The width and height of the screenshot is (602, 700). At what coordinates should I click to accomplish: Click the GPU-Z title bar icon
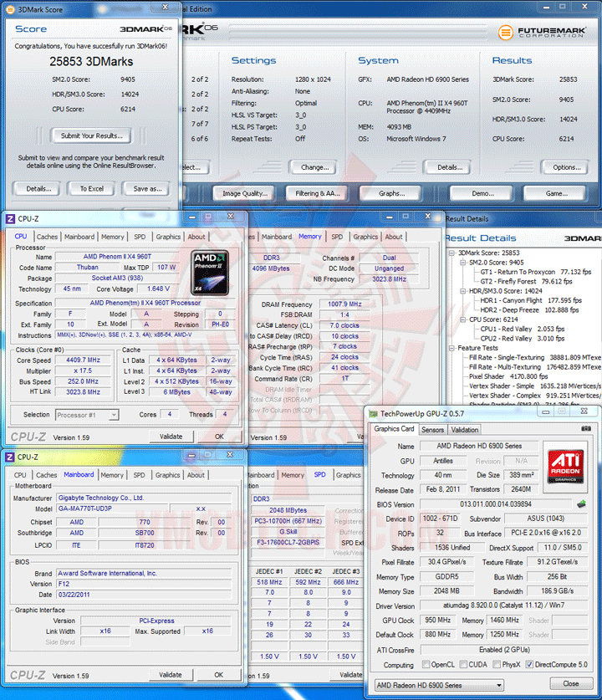[x=373, y=414]
